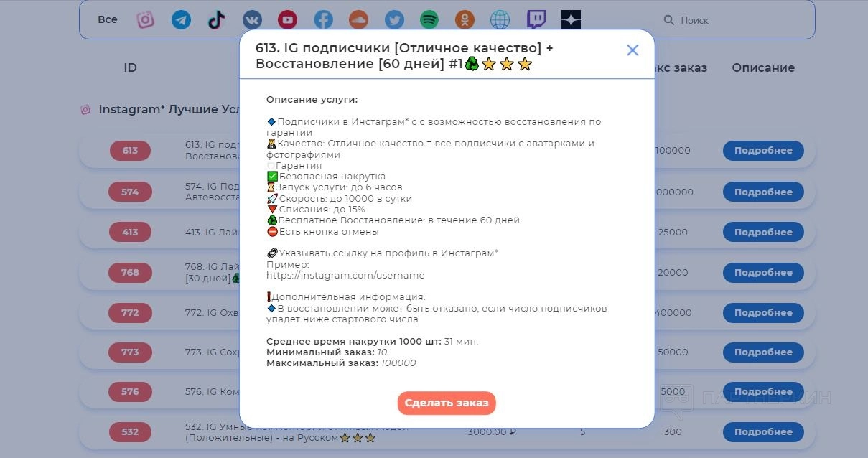This screenshot has width=868, height=458.
Task: Click the Сделать заказ button
Action: 447,403
